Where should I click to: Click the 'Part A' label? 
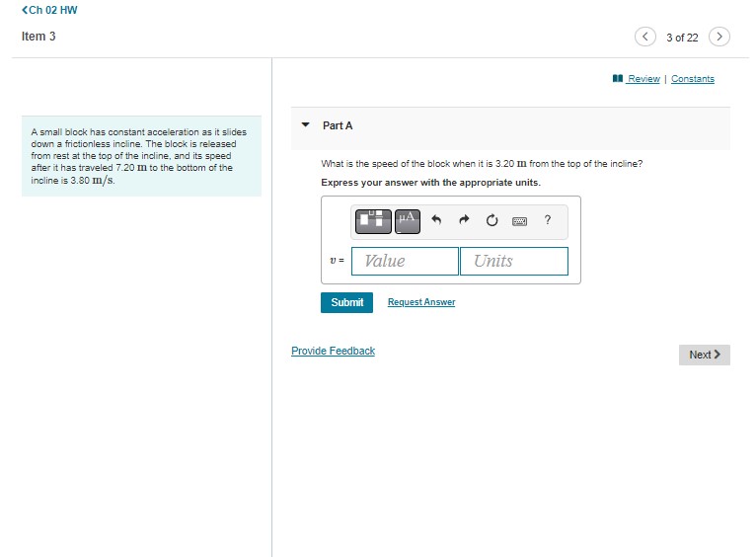[x=338, y=125]
